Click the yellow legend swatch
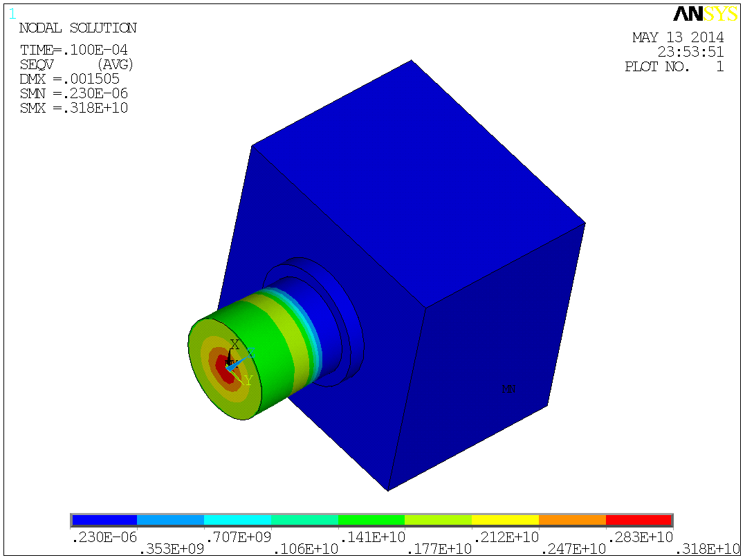This screenshot has height=560, width=745. 505,520
